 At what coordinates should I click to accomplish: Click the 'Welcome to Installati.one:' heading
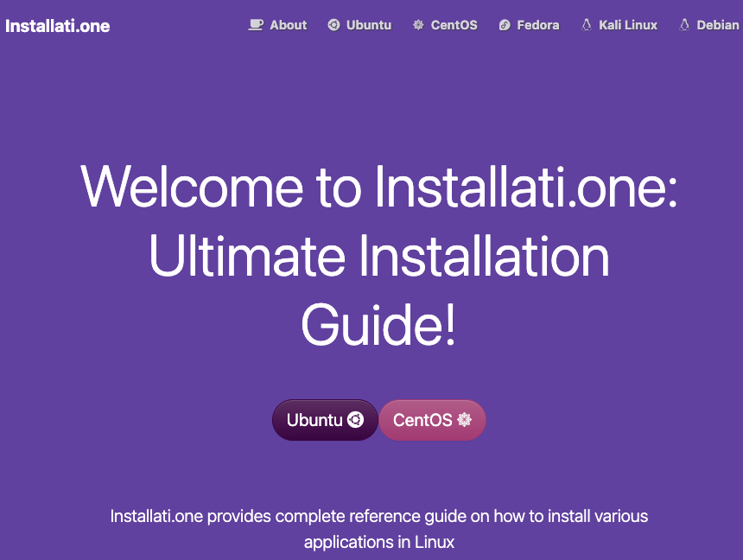pyautogui.click(x=379, y=187)
